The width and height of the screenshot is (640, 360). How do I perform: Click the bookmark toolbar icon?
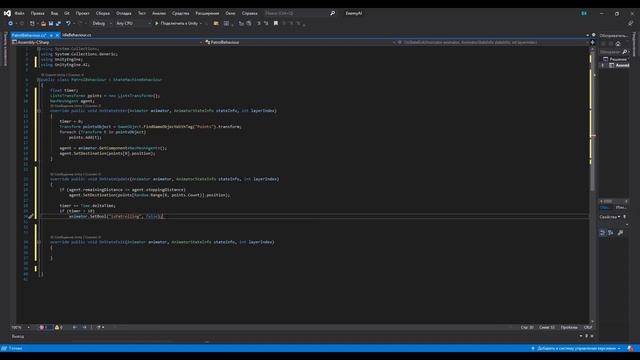(x=276, y=24)
